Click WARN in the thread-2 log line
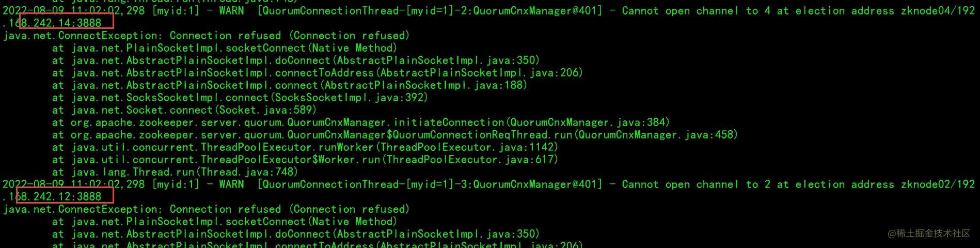The width and height of the screenshot is (980, 248). pyautogui.click(x=231, y=10)
